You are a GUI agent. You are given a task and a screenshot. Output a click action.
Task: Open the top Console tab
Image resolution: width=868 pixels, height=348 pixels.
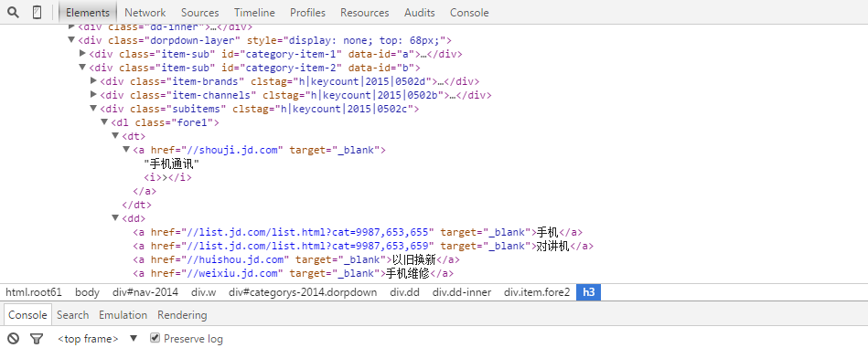point(469,12)
